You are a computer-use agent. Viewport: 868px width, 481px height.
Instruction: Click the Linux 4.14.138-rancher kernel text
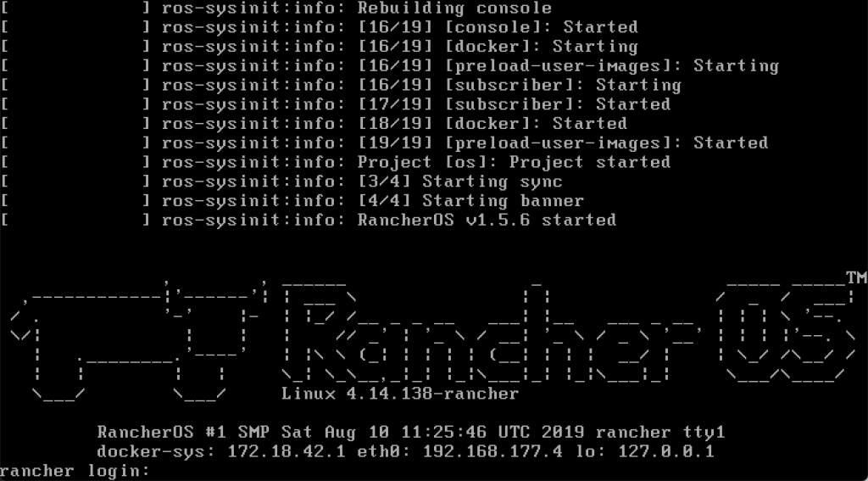400,394
